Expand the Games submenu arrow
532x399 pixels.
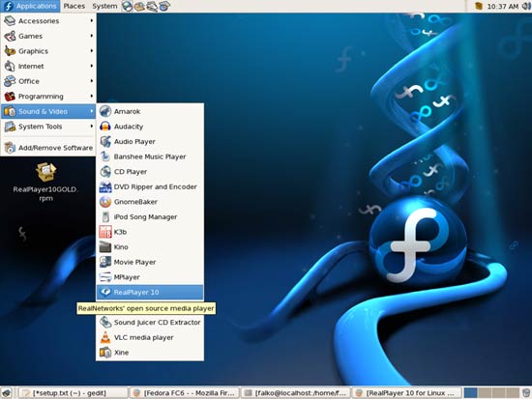click(x=92, y=36)
